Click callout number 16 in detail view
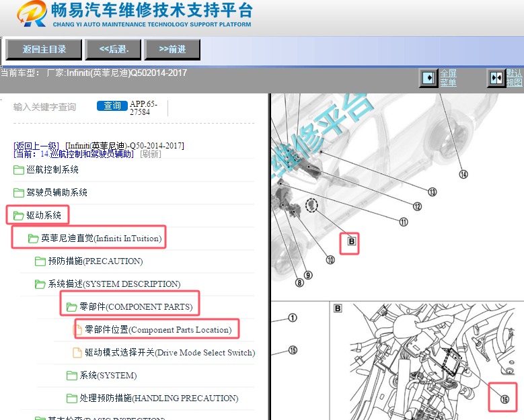Image resolution: width=524 pixels, height=420 pixels. click(504, 399)
